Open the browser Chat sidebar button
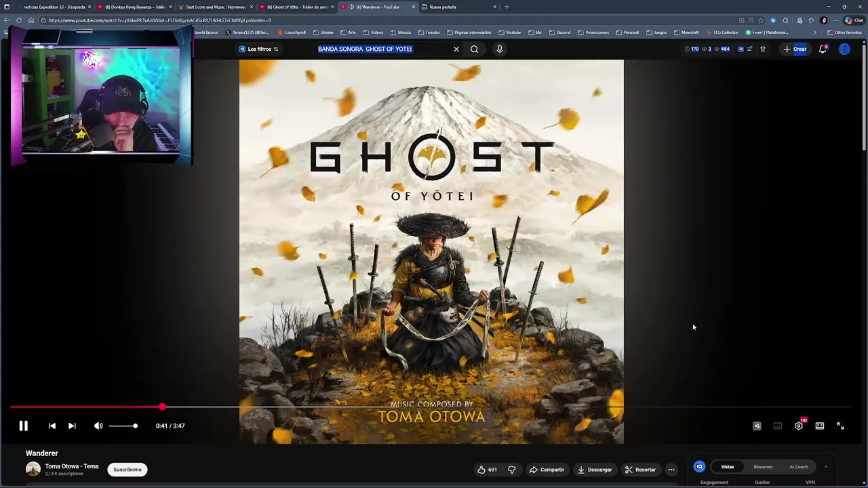 854,20
